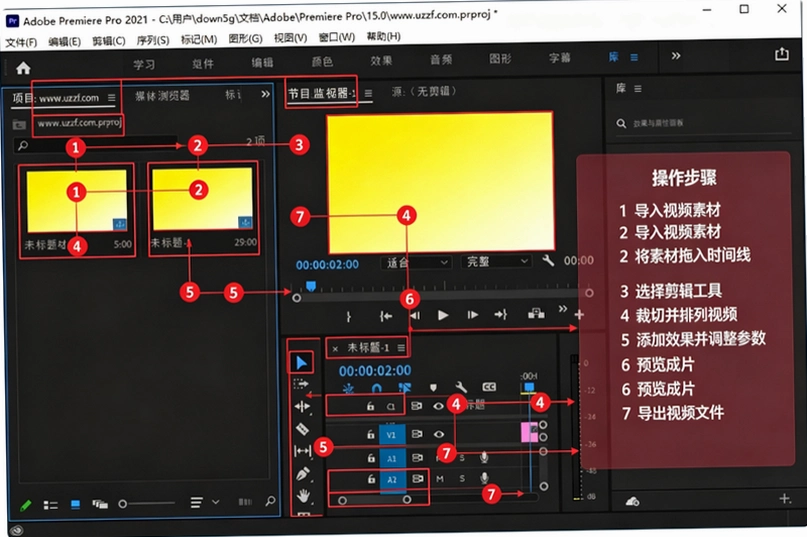Image resolution: width=807 pixels, height=537 pixels.
Task: Target video track V1 label
Action: 392,435
